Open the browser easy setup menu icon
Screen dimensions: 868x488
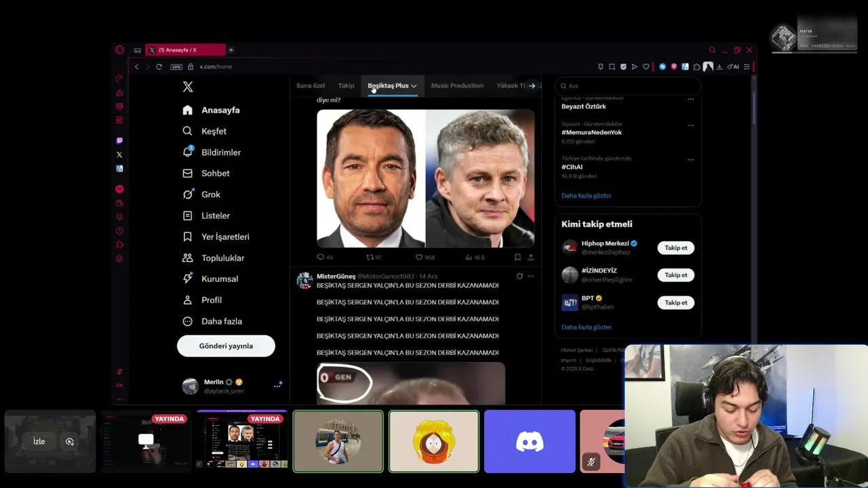[747, 66]
